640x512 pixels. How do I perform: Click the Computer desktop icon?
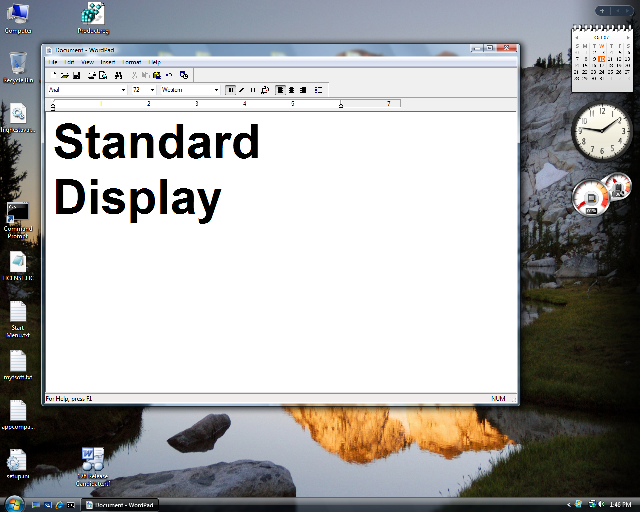tap(18, 17)
